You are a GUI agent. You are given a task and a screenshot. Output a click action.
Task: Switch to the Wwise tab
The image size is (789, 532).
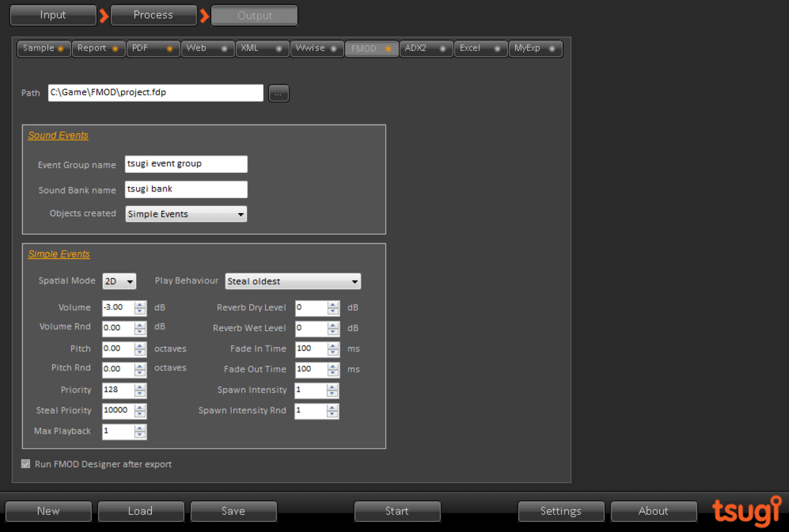317,48
